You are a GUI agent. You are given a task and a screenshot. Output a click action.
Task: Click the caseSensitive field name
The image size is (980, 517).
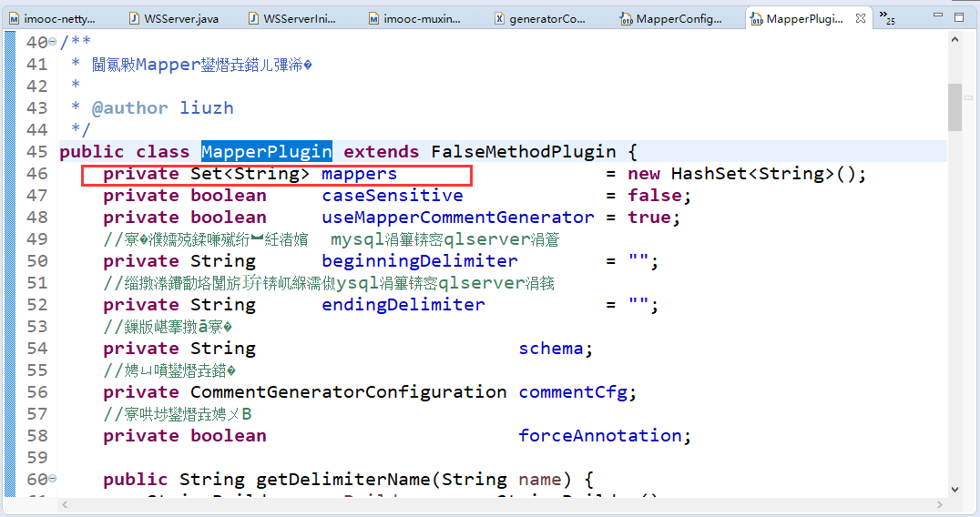click(x=393, y=196)
